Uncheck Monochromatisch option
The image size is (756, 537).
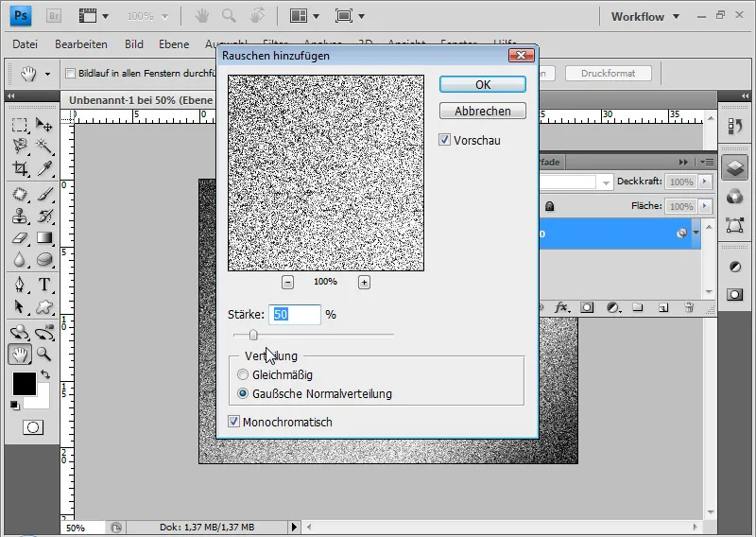click(x=233, y=422)
